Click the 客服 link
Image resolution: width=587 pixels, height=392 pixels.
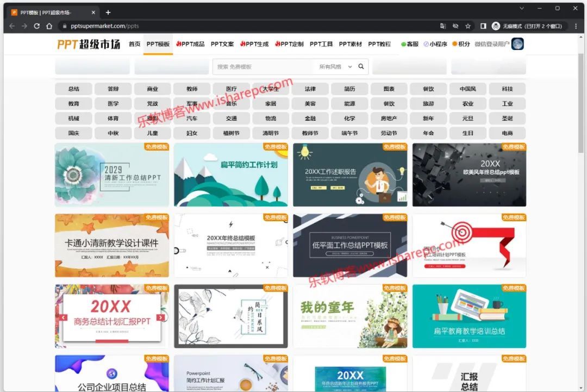410,44
